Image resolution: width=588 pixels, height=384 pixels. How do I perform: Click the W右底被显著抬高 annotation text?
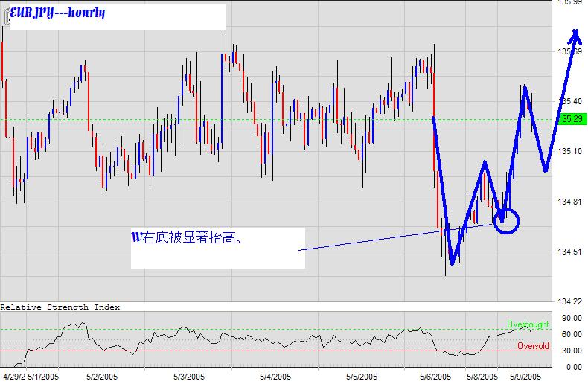click(187, 237)
